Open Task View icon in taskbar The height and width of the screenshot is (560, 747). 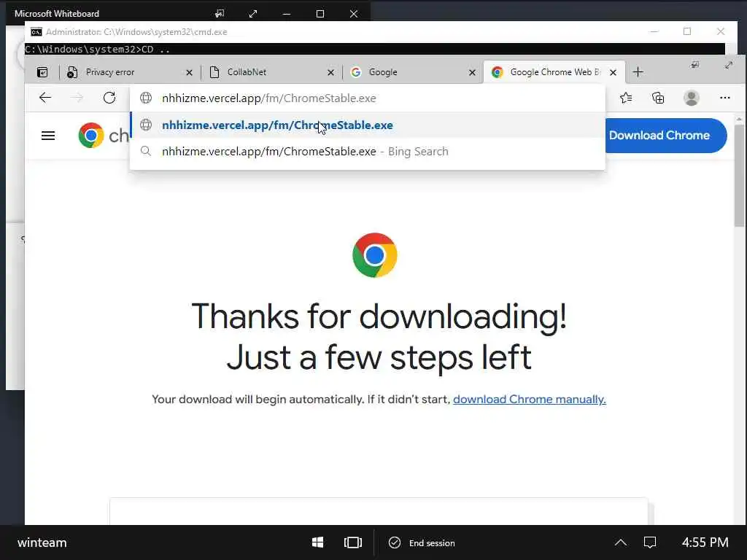352,542
